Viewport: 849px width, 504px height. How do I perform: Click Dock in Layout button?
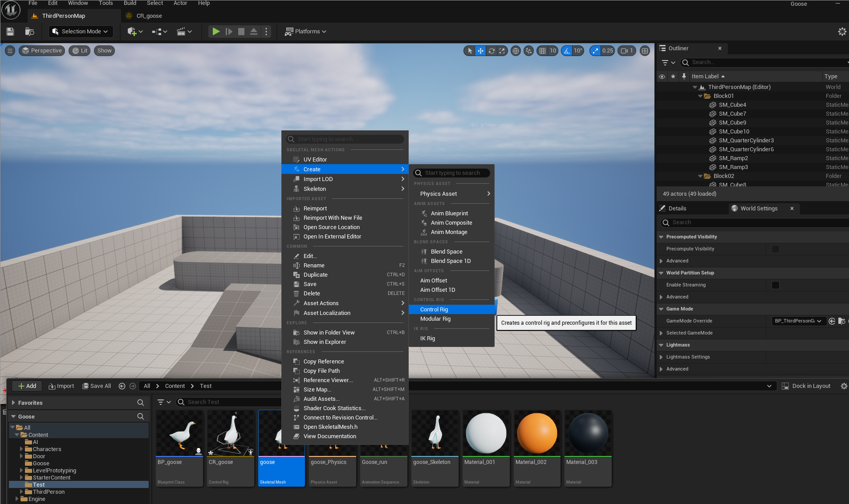806,386
